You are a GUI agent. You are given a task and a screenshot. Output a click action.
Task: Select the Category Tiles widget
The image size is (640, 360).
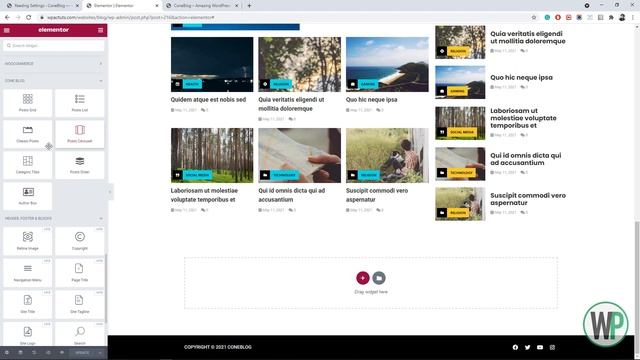(28, 165)
